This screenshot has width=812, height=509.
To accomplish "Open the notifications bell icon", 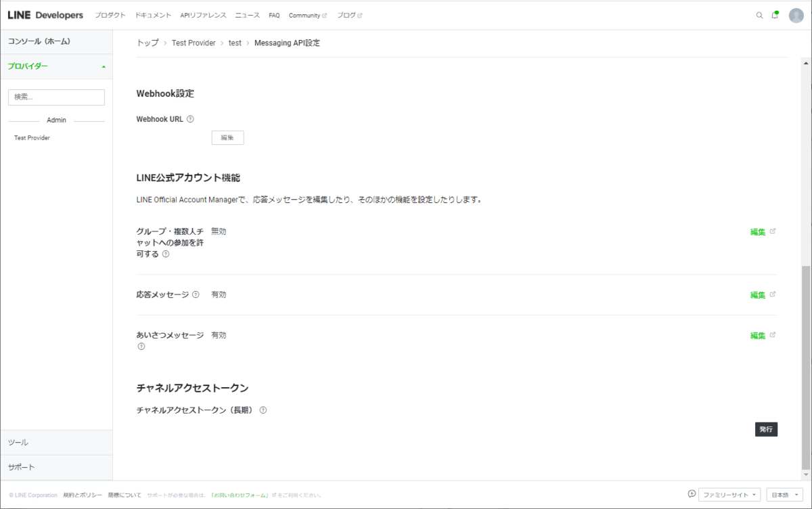I will coord(775,15).
